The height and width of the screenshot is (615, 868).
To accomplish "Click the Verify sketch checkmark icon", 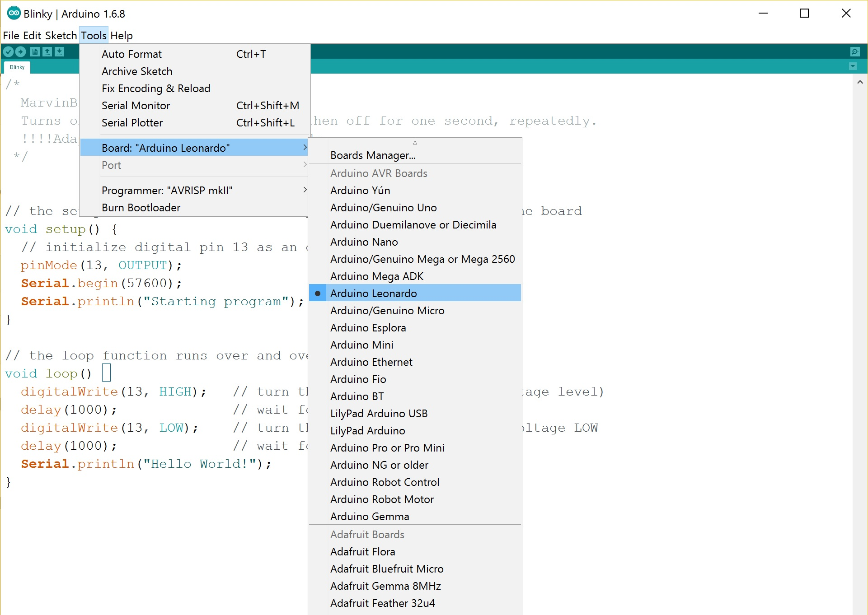I will click(8, 51).
